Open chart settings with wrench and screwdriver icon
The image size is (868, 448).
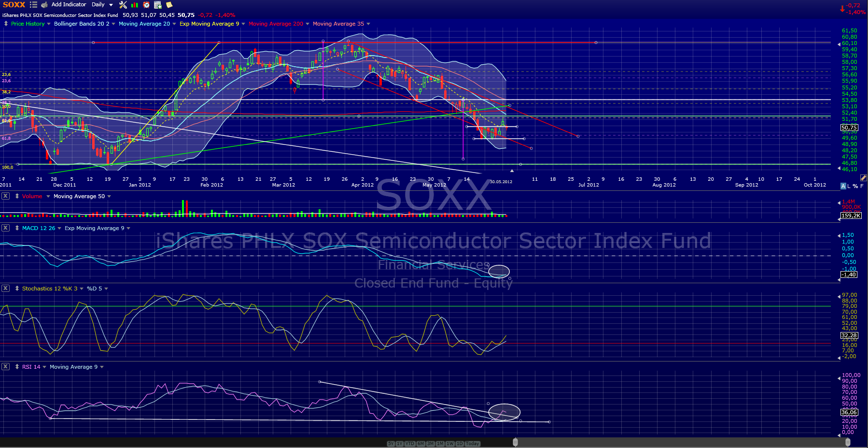(x=123, y=5)
